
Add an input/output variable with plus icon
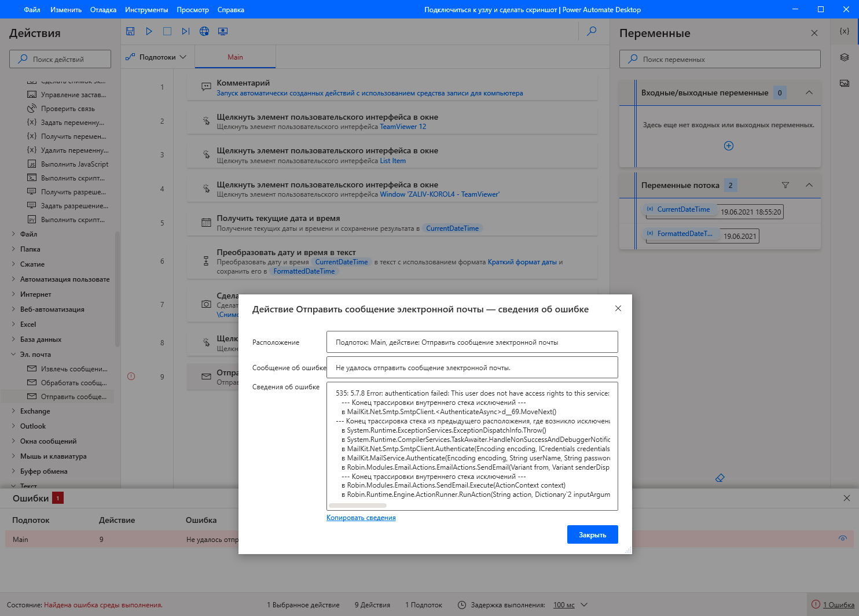[x=729, y=146]
